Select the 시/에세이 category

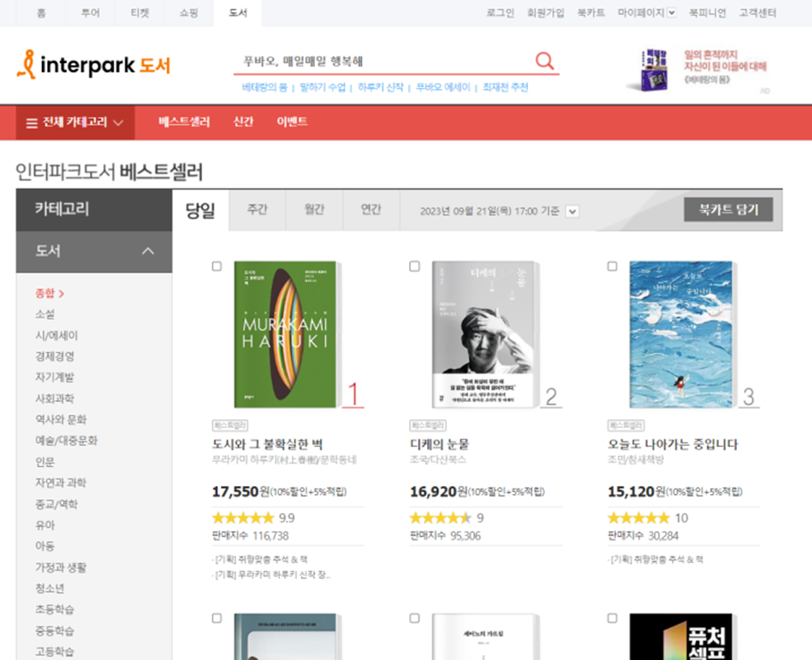(x=56, y=336)
